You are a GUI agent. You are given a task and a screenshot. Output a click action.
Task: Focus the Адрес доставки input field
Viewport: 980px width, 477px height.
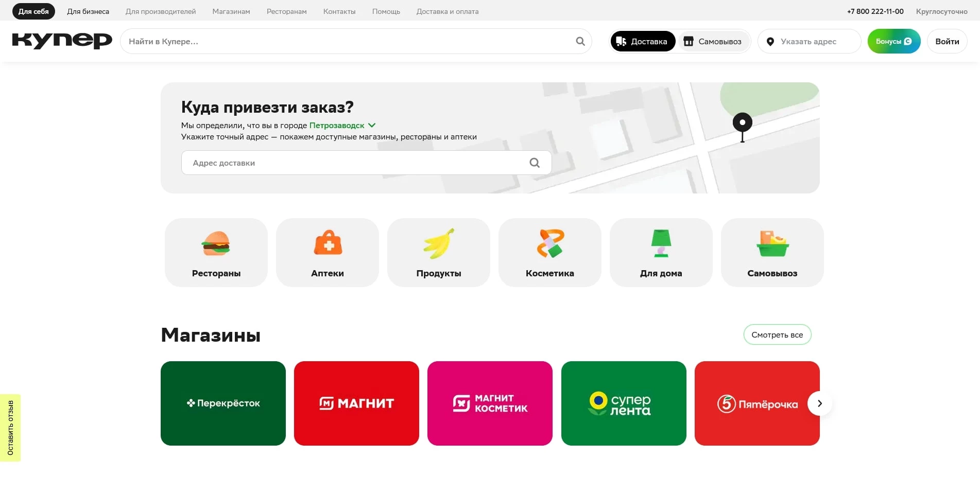click(x=355, y=163)
